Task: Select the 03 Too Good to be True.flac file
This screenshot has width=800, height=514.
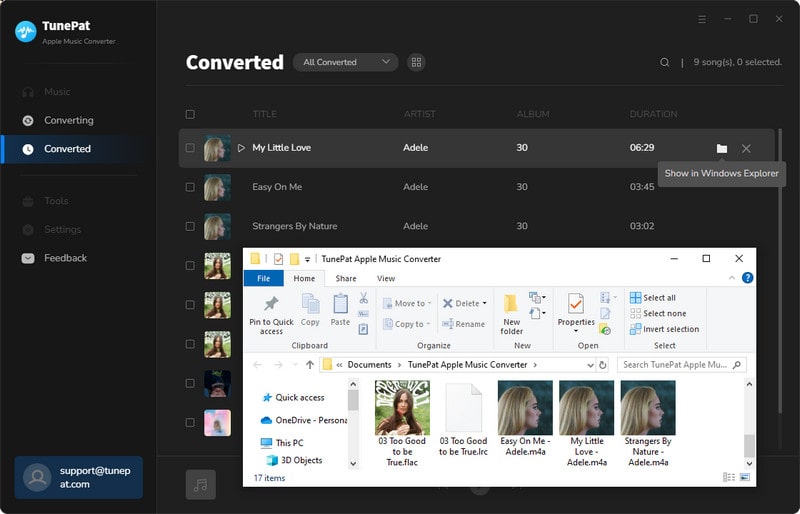Action: pyautogui.click(x=402, y=424)
